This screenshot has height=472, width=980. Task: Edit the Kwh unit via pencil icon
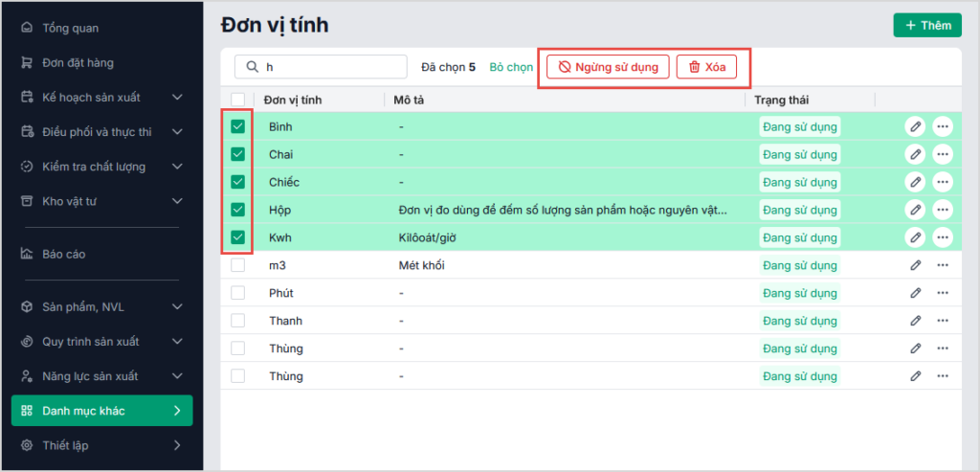pyautogui.click(x=915, y=236)
